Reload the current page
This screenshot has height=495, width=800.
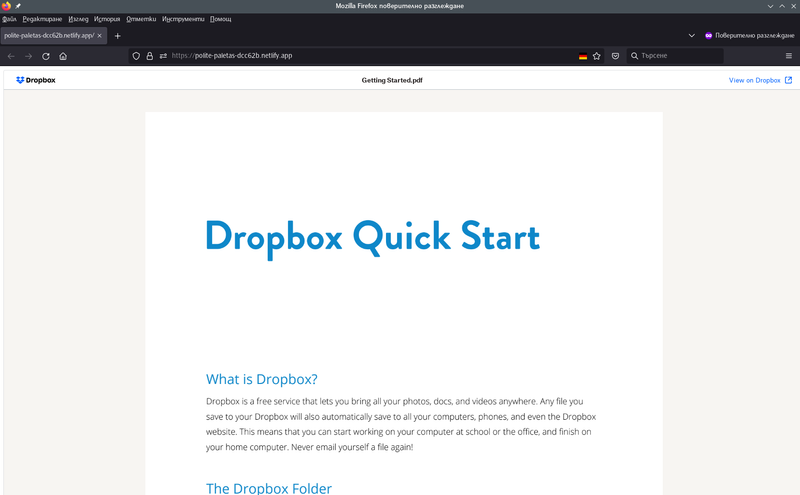[x=46, y=56]
